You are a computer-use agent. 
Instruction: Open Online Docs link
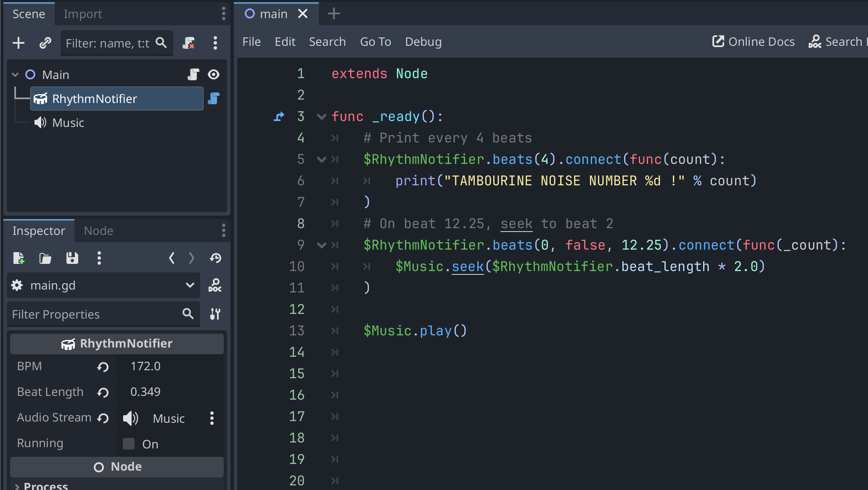pos(753,42)
